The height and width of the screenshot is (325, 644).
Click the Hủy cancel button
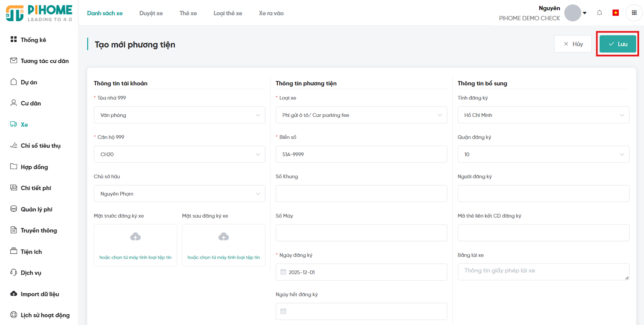[573, 44]
